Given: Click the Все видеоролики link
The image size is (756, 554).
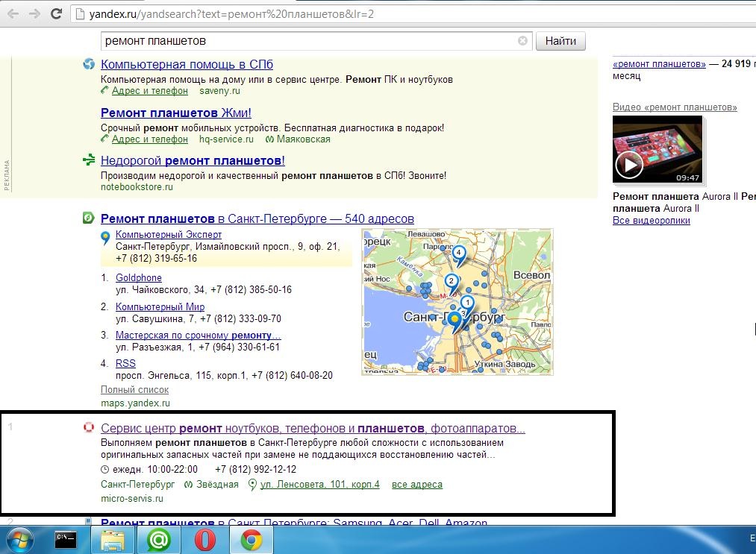Looking at the screenshot, I should point(652,221).
